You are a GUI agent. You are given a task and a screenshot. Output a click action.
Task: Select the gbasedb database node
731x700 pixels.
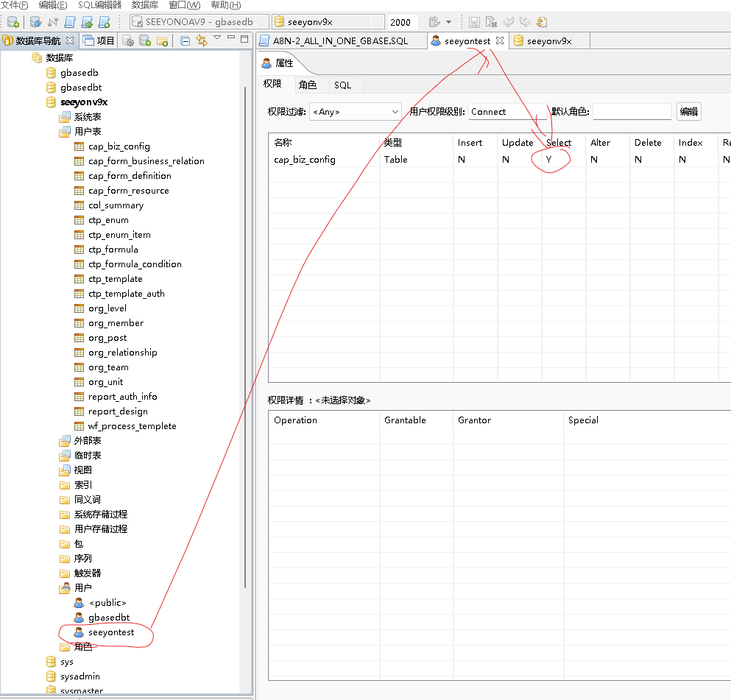point(80,73)
